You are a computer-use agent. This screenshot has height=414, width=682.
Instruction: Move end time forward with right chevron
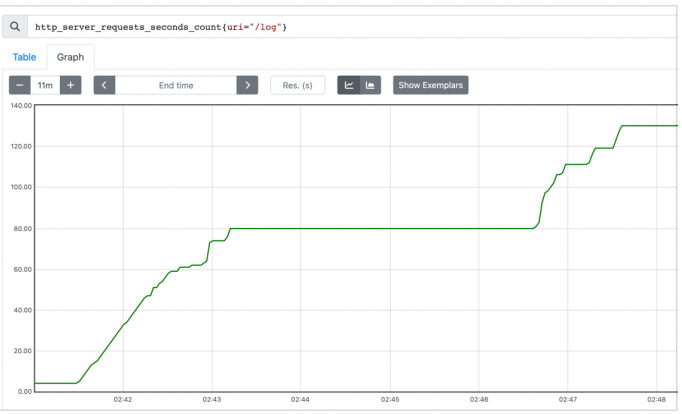(x=247, y=85)
